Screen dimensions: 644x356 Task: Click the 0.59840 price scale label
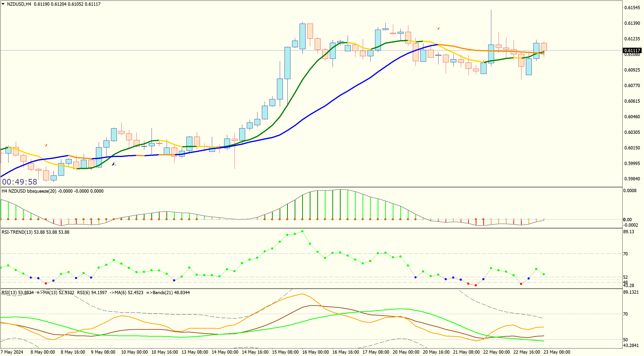click(x=632, y=179)
